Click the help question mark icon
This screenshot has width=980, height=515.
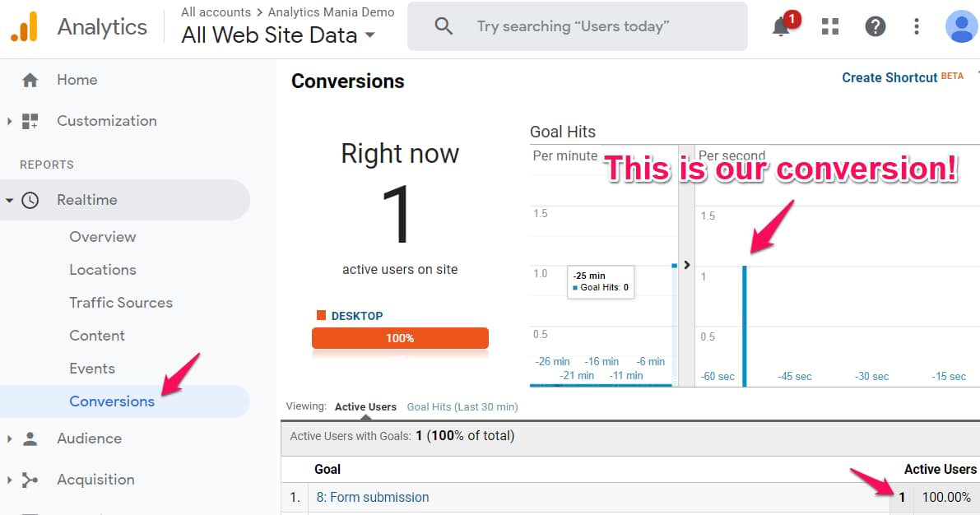(x=875, y=26)
